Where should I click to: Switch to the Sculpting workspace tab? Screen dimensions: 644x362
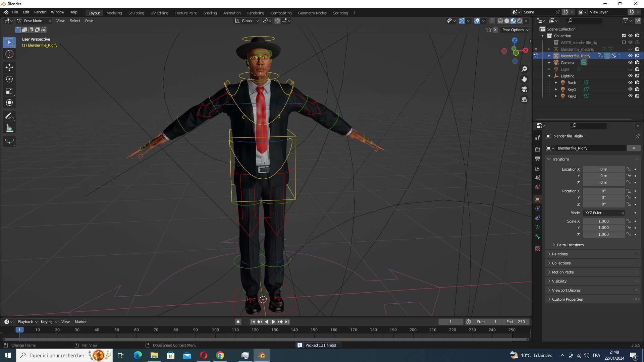tap(136, 13)
